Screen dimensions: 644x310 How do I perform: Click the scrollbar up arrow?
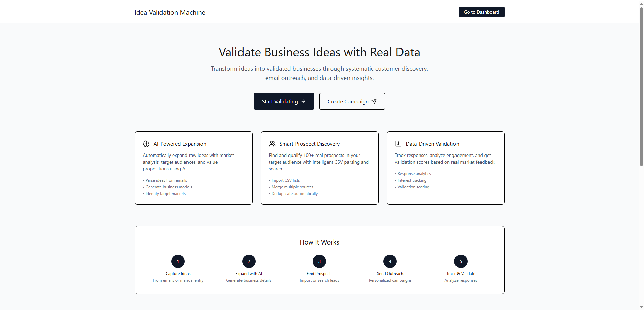(641, 3)
